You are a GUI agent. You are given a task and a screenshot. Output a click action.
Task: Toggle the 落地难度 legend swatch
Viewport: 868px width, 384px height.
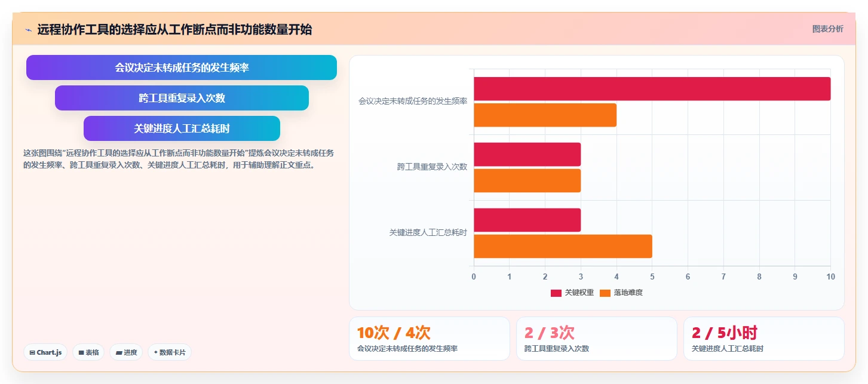(605, 293)
